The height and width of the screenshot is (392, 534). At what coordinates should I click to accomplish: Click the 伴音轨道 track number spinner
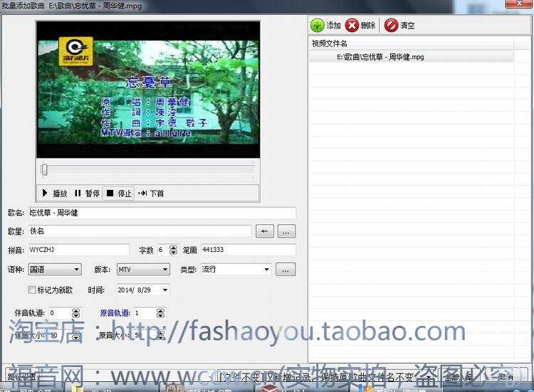pos(76,313)
